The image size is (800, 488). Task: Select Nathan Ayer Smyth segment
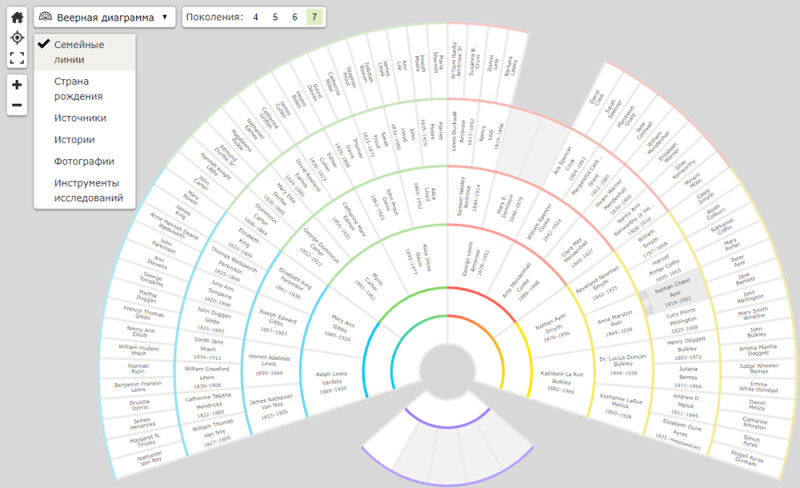(554, 327)
